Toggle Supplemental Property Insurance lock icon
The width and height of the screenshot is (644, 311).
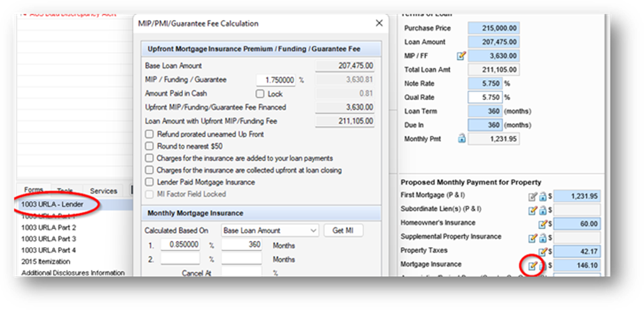542,238
